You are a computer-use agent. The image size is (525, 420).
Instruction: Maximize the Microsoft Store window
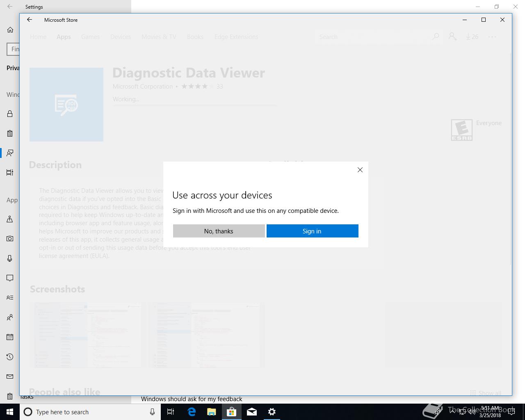coord(484,20)
